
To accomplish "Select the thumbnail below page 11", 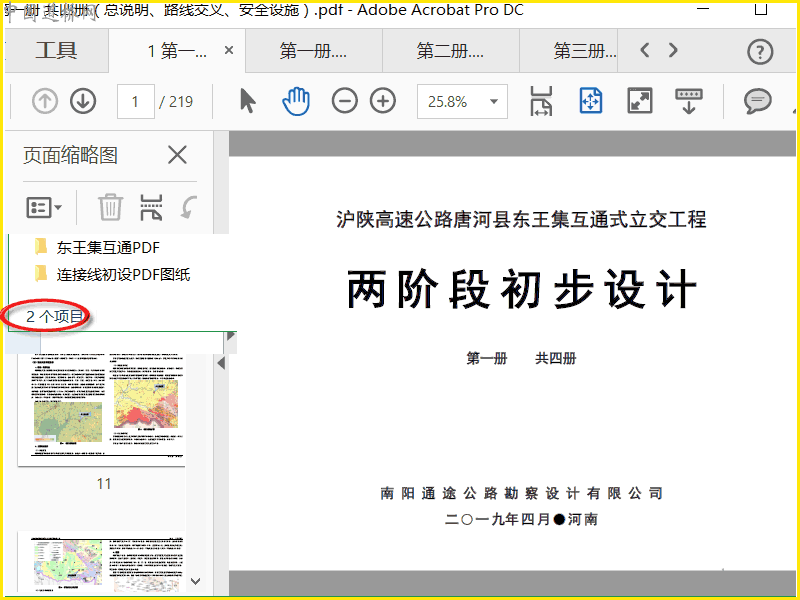I will (101, 561).
